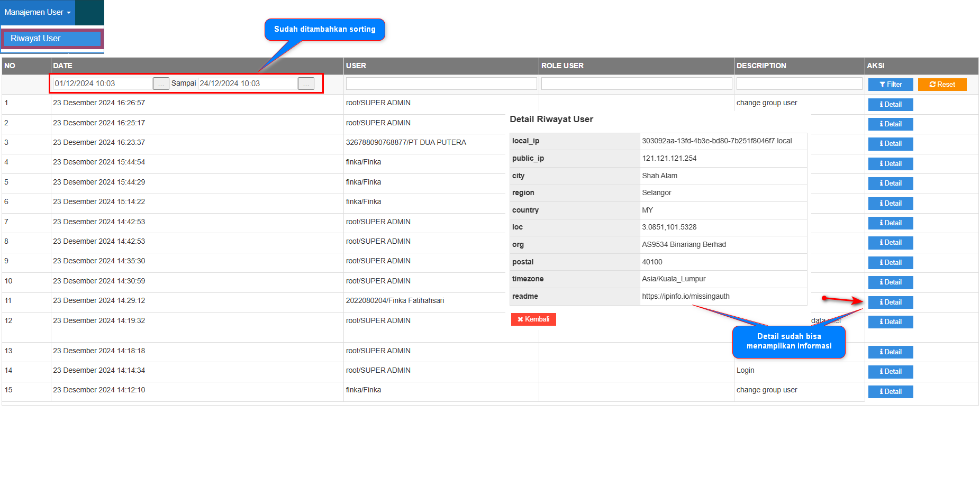The width and height of the screenshot is (980, 496).
Task: Open the Manajemen User dropdown menu
Action: click(38, 12)
